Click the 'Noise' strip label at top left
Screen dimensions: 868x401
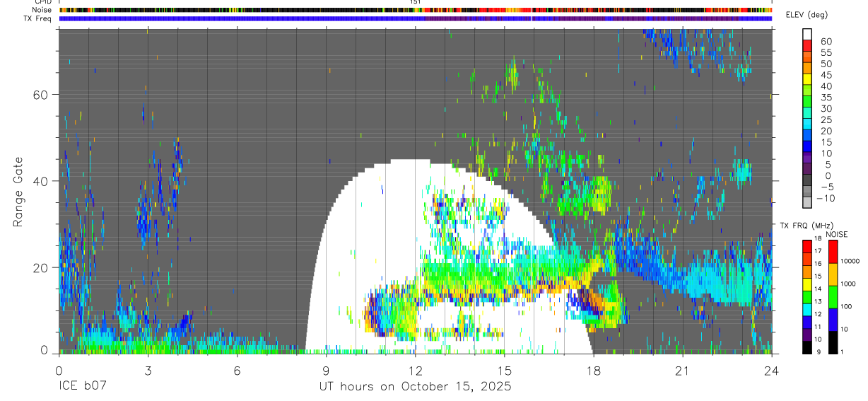[x=42, y=11]
